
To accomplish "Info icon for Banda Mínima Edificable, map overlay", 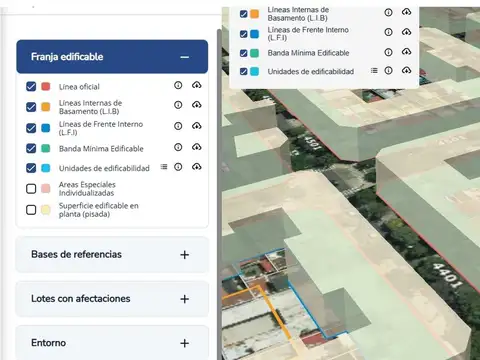I will [x=388, y=52].
